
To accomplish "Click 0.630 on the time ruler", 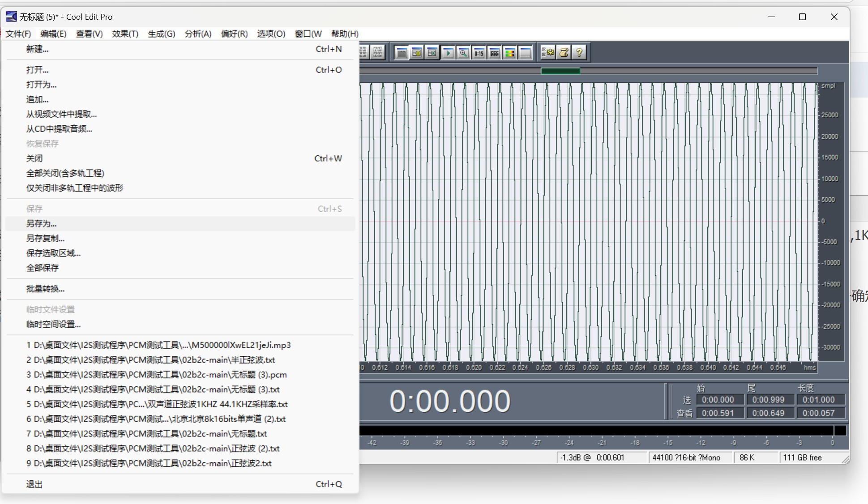I will point(590,367).
